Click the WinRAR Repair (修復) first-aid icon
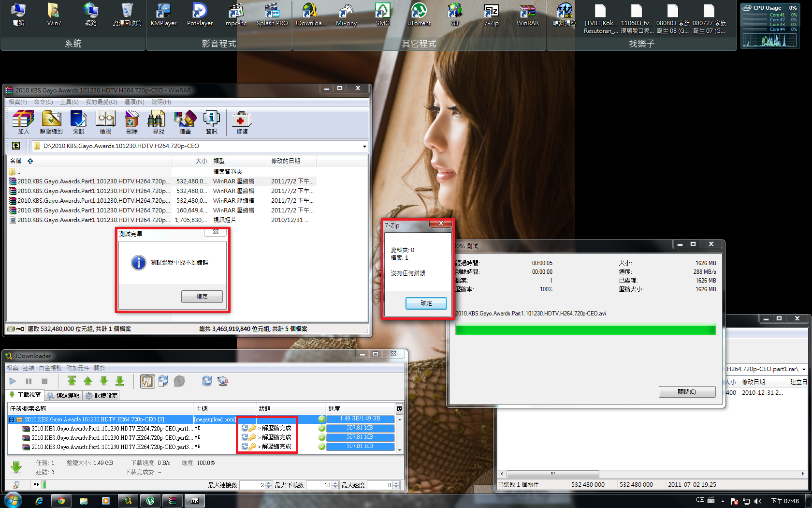This screenshot has height=508, width=812. (242, 122)
